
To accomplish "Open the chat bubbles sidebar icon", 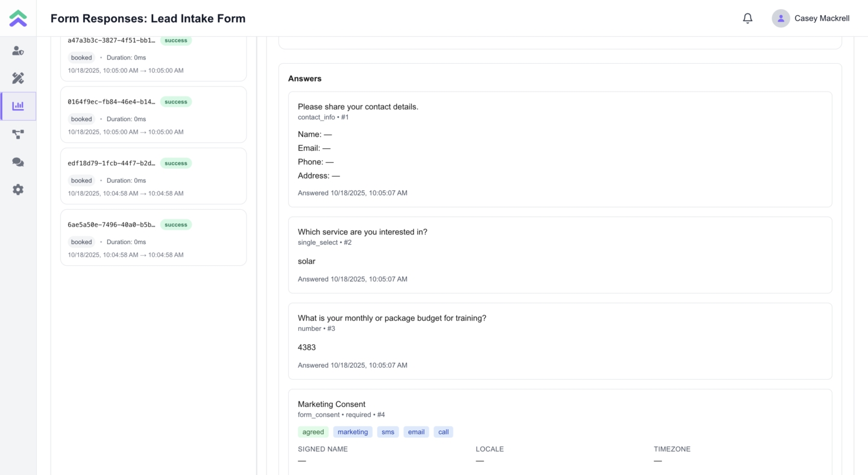I will click(18, 162).
